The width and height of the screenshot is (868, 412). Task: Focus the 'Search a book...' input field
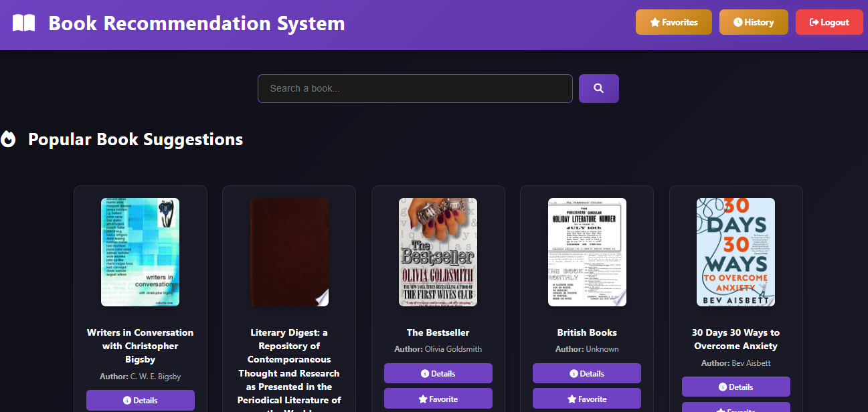tap(415, 88)
